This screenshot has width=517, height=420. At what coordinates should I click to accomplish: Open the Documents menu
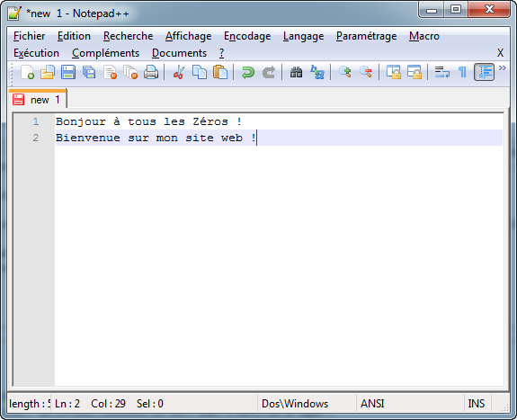179,53
